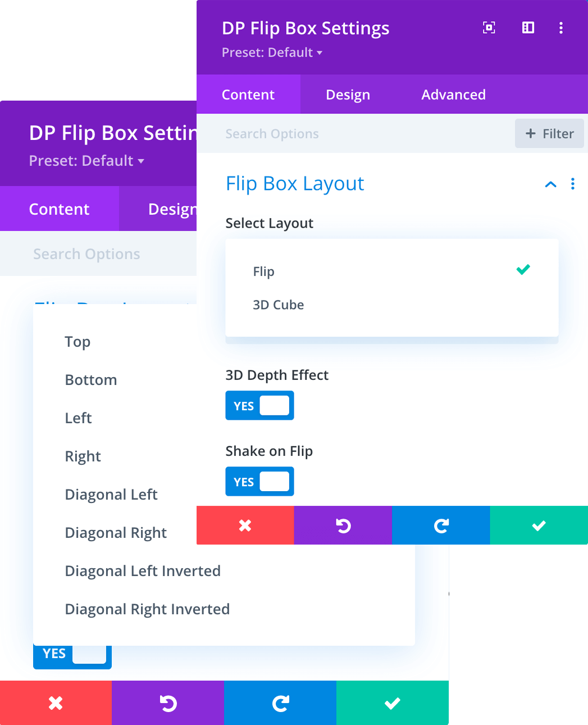Discard changes with red X in back panel

56,703
